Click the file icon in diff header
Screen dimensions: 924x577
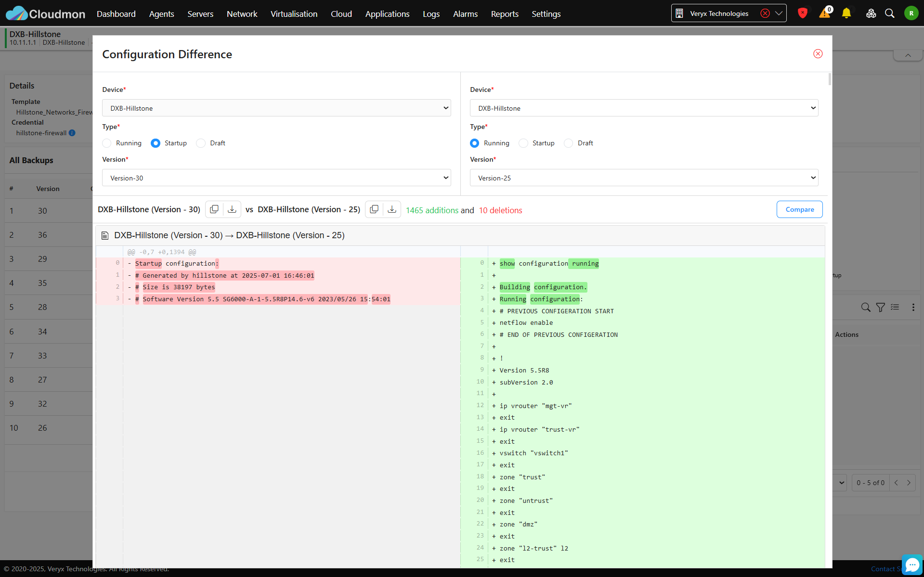click(105, 235)
